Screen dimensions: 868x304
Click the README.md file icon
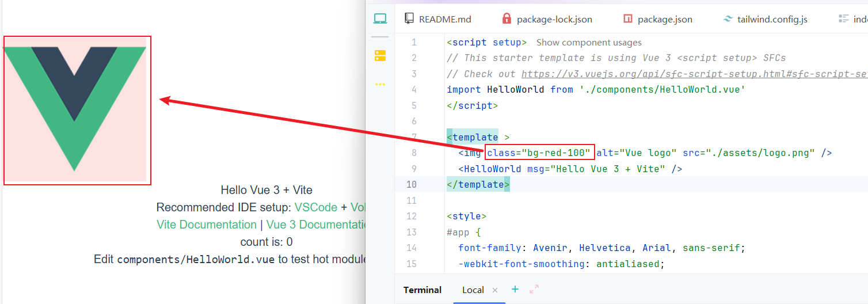[x=409, y=18]
